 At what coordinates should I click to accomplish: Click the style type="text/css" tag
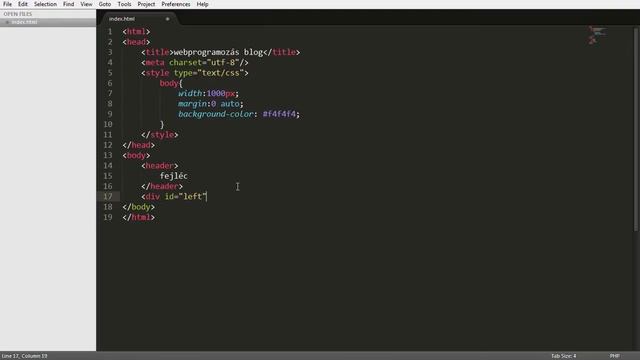coord(195,73)
